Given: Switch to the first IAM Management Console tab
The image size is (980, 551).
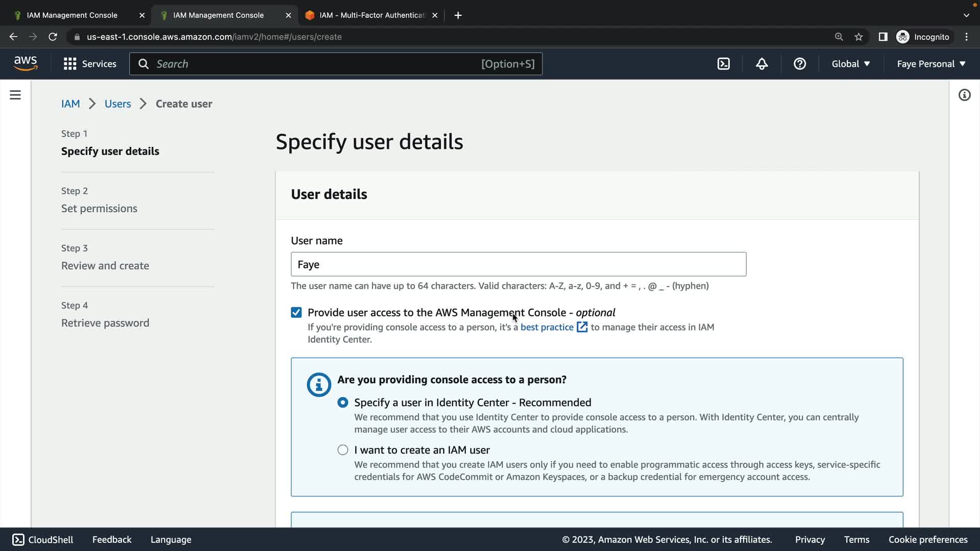Looking at the screenshot, I should [x=72, y=15].
